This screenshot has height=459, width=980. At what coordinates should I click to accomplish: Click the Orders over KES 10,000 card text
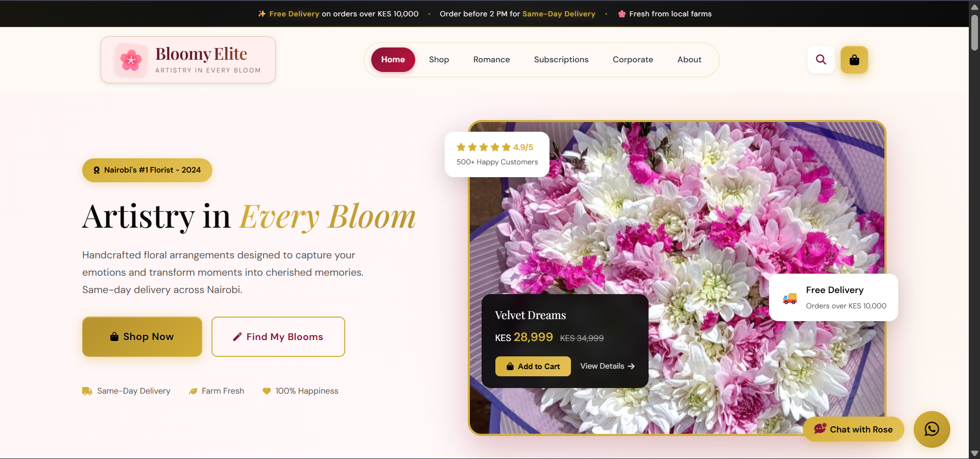pyautogui.click(x=846, y=306)
